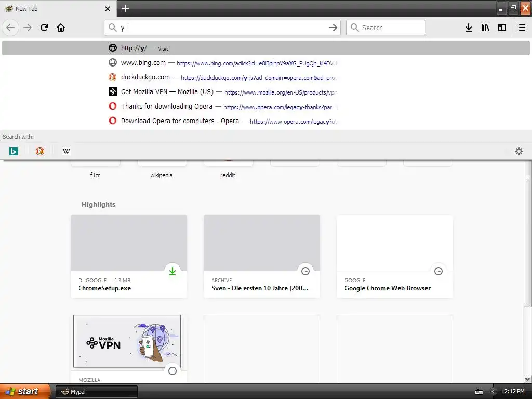Open the reddit top site

pos(228,170)
